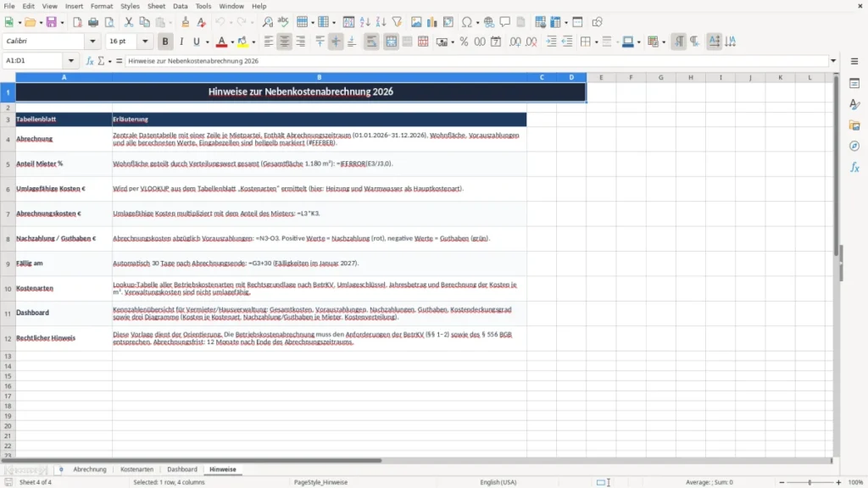Viewport: 868px width, 488px height.
Task: Open the Sheet menu
Action: click(x=156, y=6)
